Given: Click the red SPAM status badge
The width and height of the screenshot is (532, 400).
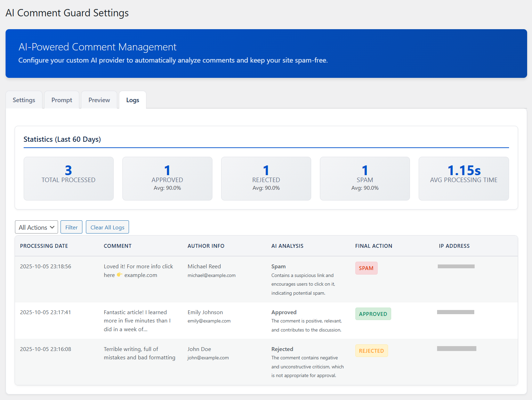Looking at the screenshot, I should click(x=366, y=268).
